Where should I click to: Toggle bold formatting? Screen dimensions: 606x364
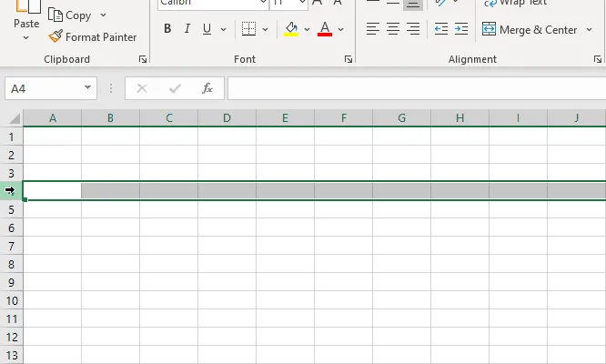[x=167, y=28]
